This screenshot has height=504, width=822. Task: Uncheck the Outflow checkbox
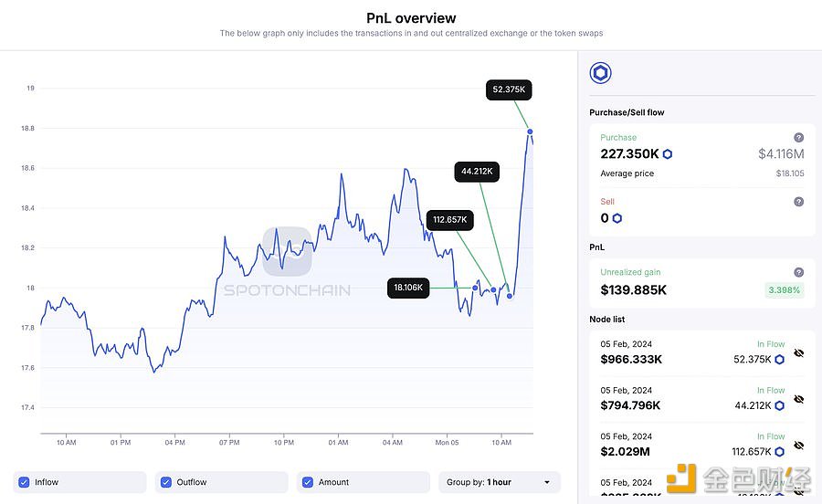(166, 482)
